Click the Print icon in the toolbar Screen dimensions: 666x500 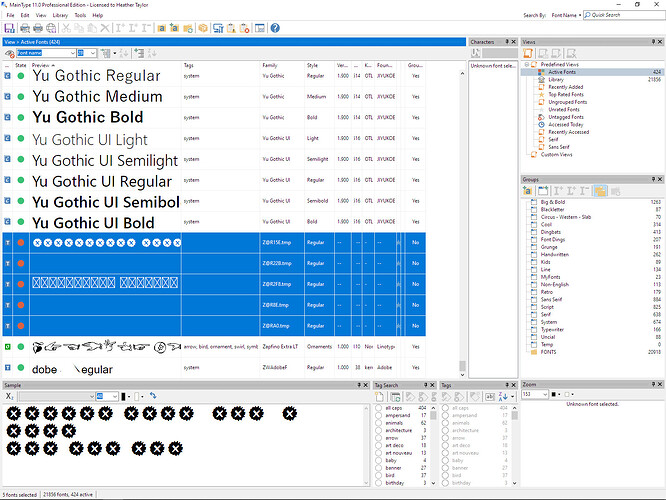tap(37, 28)
